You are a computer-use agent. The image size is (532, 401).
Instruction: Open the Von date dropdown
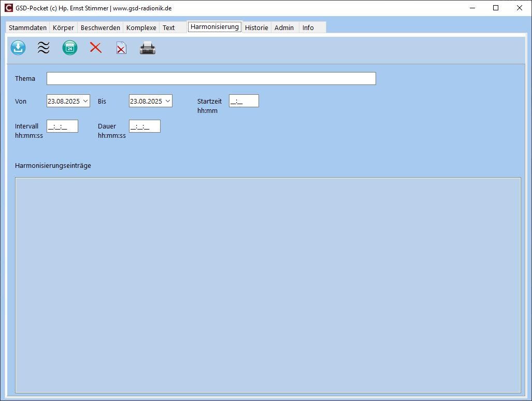pos(85,101)
